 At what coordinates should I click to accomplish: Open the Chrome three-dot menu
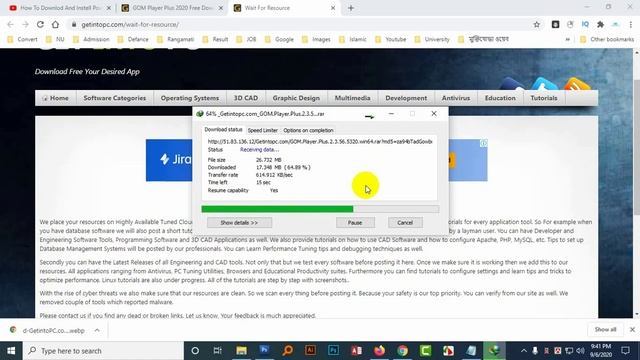click(630, 24)
